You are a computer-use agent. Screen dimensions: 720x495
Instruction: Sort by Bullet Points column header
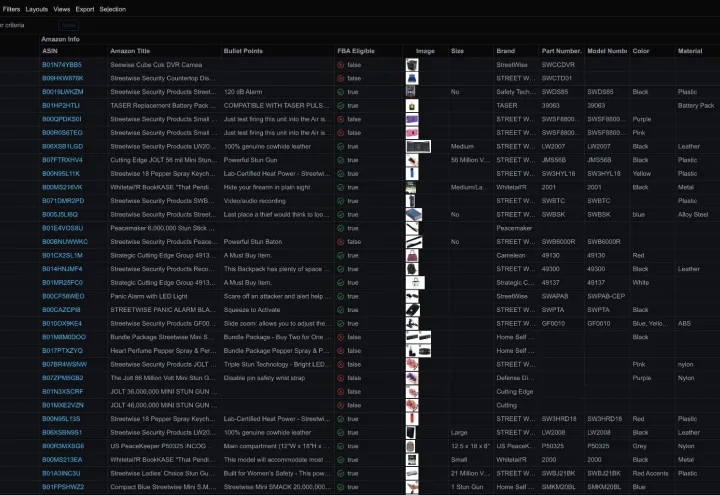click(x=243, y=51)
